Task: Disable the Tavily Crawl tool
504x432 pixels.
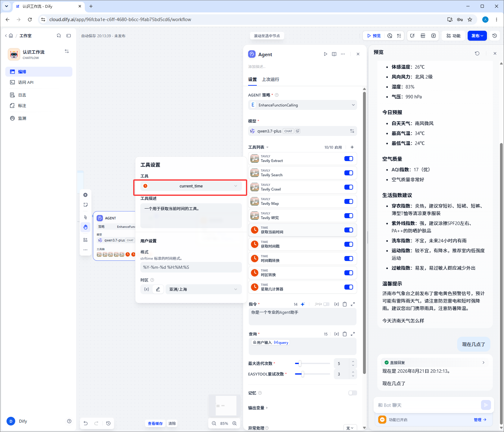Action: coord(349,187)
